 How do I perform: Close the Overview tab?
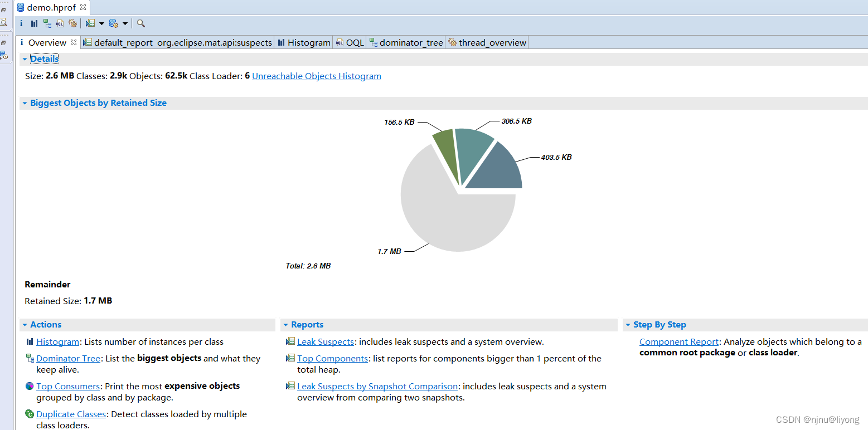[x=74, y=42]
